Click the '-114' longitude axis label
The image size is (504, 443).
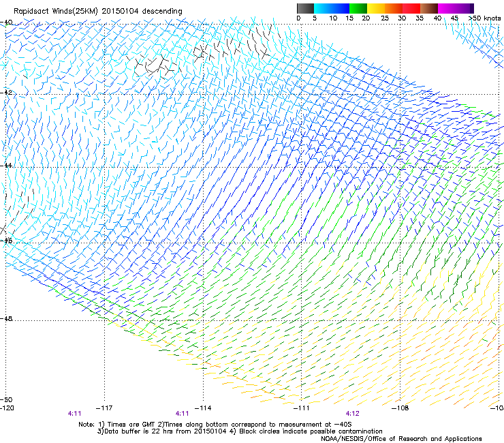203,408
